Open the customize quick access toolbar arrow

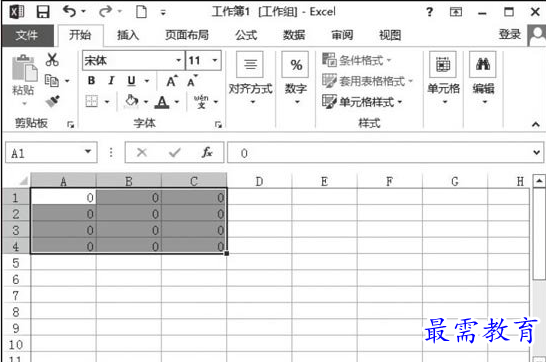163,13
